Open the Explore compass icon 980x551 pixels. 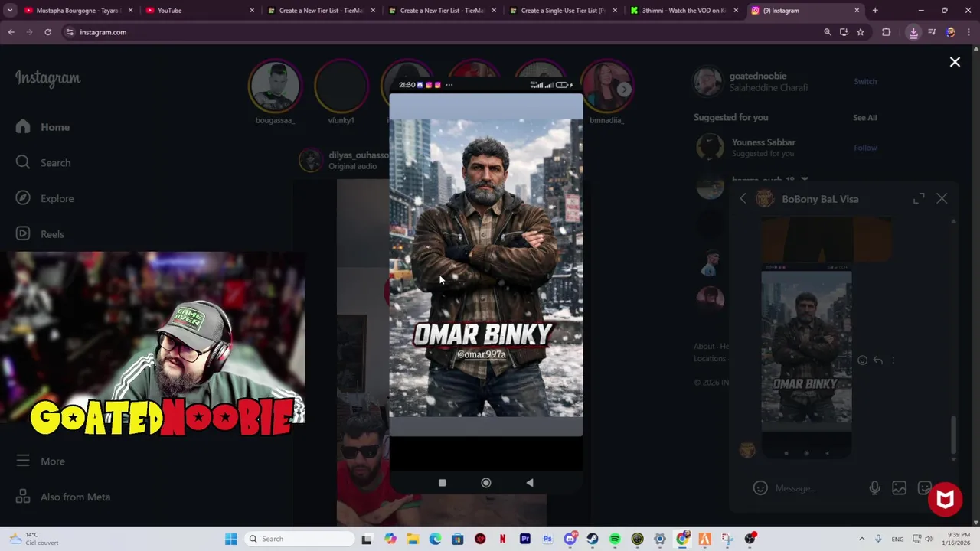pos(23,198)
